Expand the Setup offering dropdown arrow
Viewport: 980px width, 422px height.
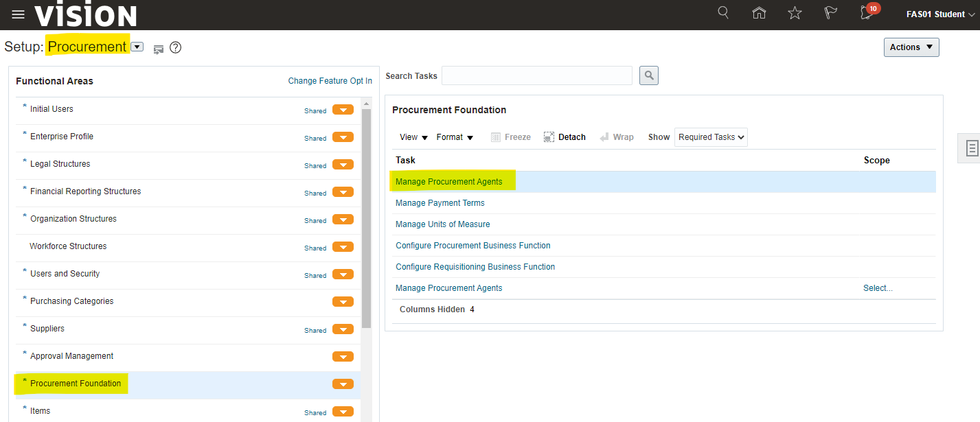137,47
